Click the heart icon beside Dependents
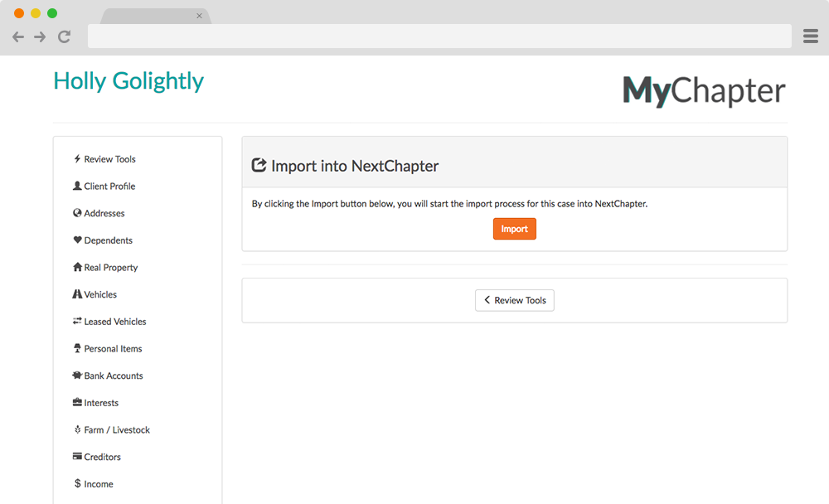The width and height of the screenshot is (829, 504). tap(77, 240)
